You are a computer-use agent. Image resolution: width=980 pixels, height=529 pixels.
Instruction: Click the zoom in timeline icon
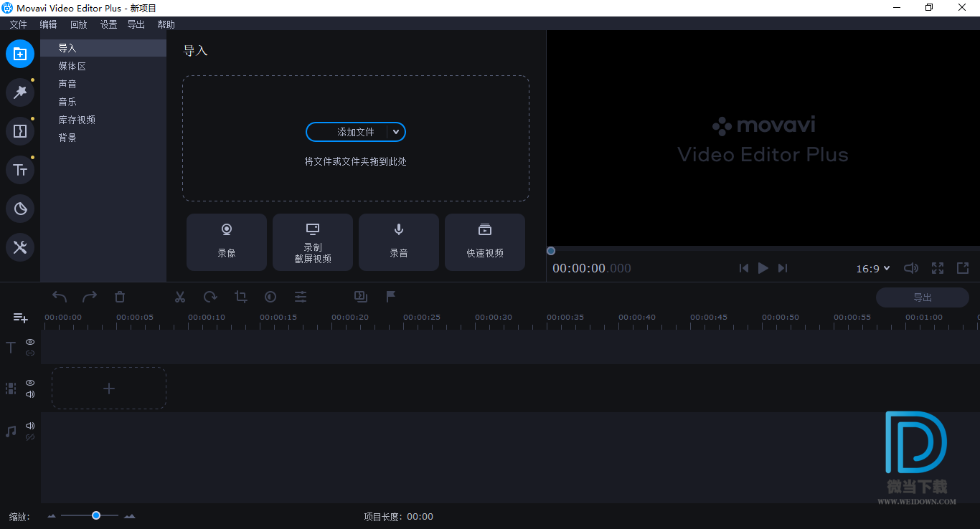(129, 516)
